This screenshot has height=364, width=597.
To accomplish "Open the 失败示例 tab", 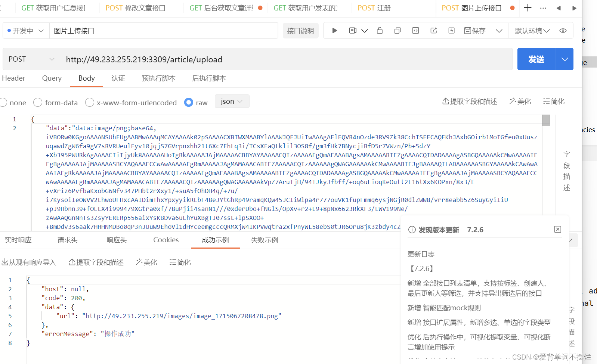I will 265,240.
